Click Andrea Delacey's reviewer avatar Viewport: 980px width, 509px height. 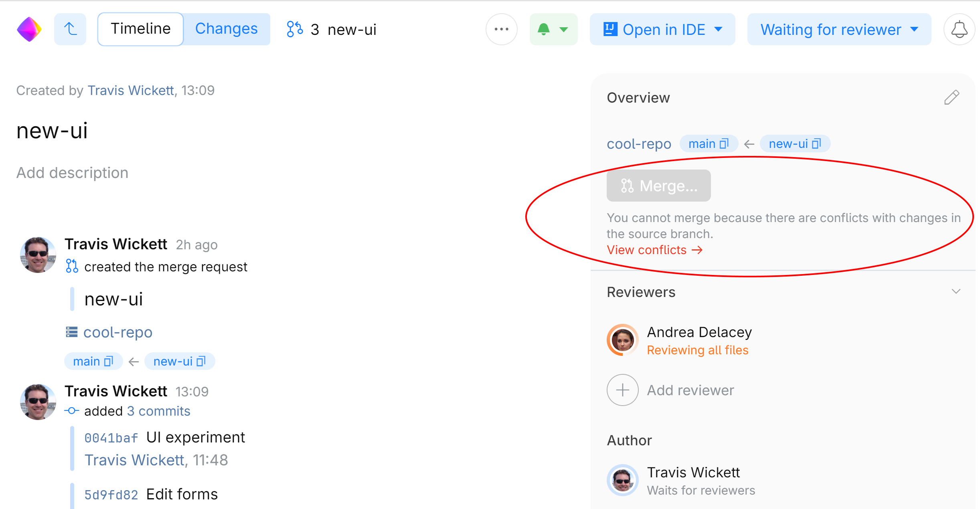click(x=622, y=340)
